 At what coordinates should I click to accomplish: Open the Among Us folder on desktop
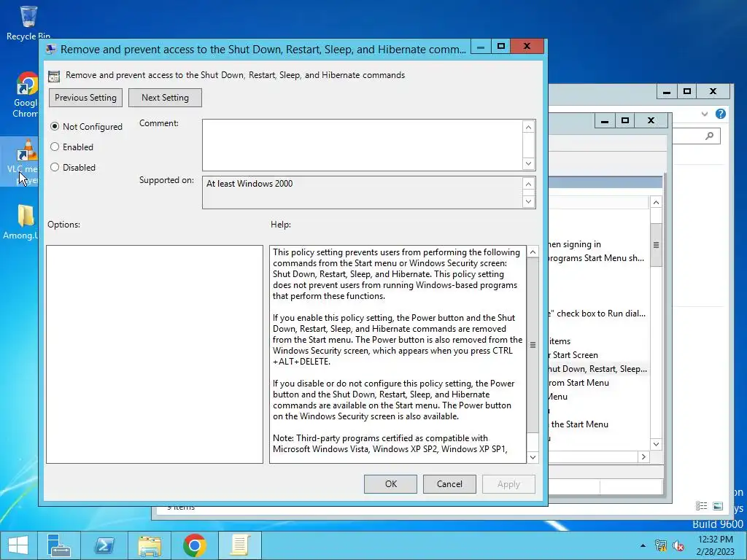(x=21, y=222)
